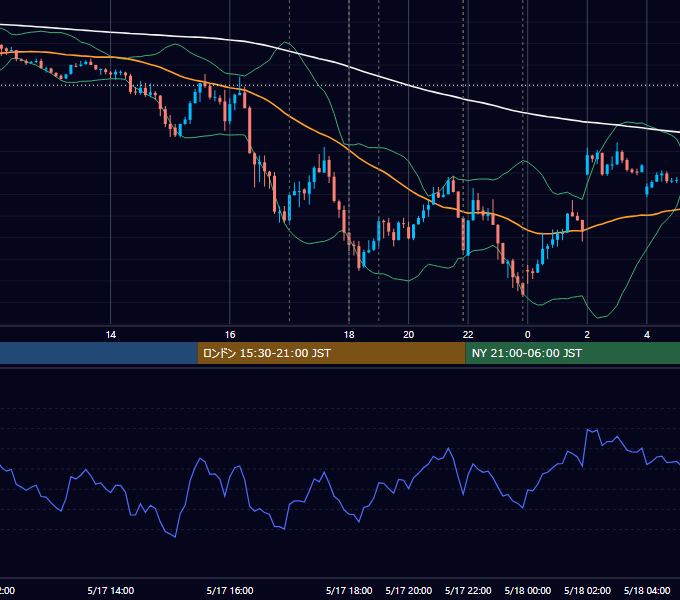This screenshot has height=600, width=680.
Task: Click the 2 hour label on price chart axis
Action: click(x=587, y=335)
